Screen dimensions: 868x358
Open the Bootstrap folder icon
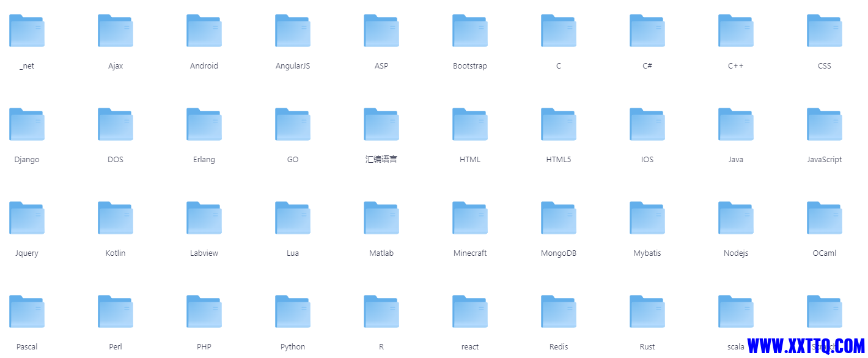470,31
